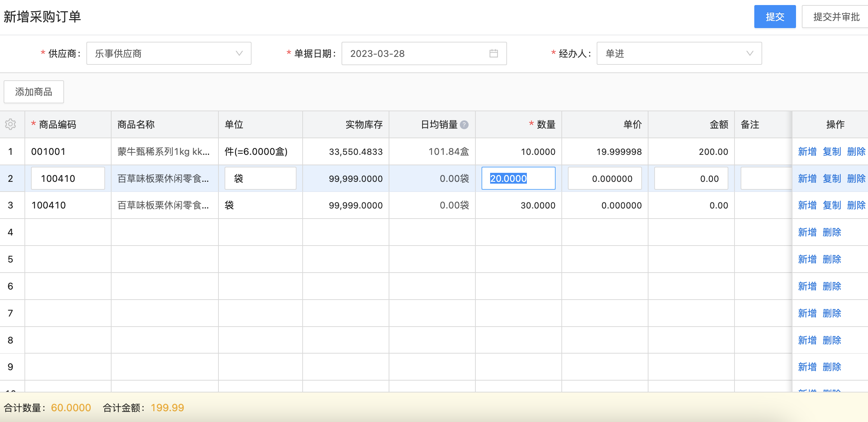Screen dimensions: 868x422
Task: Click unit cell 件(=6.0000盒)
Action: coord(256,152)
